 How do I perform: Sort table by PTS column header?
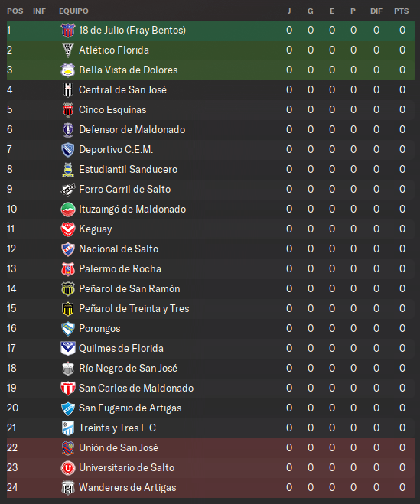tap(402, 11)
